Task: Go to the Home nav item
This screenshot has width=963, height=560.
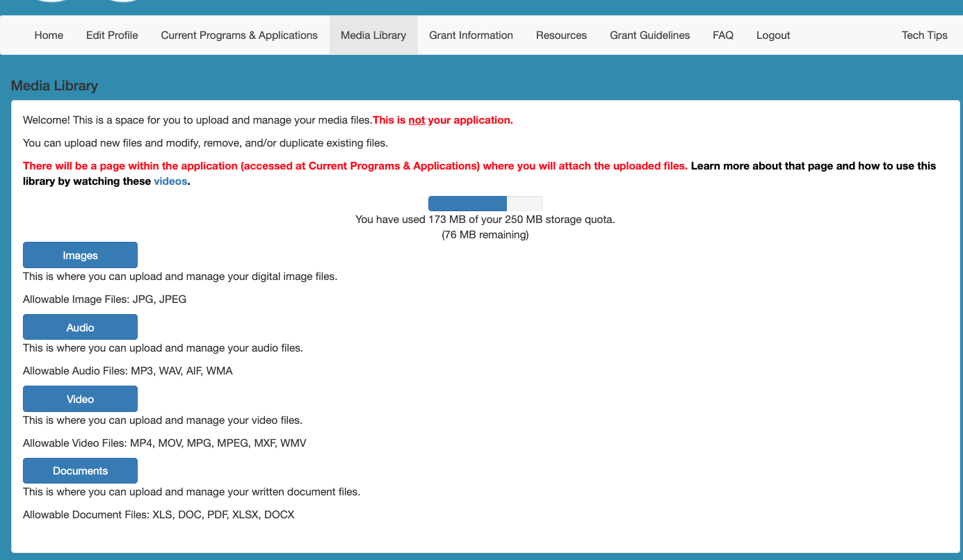Action: coord(49,35)
